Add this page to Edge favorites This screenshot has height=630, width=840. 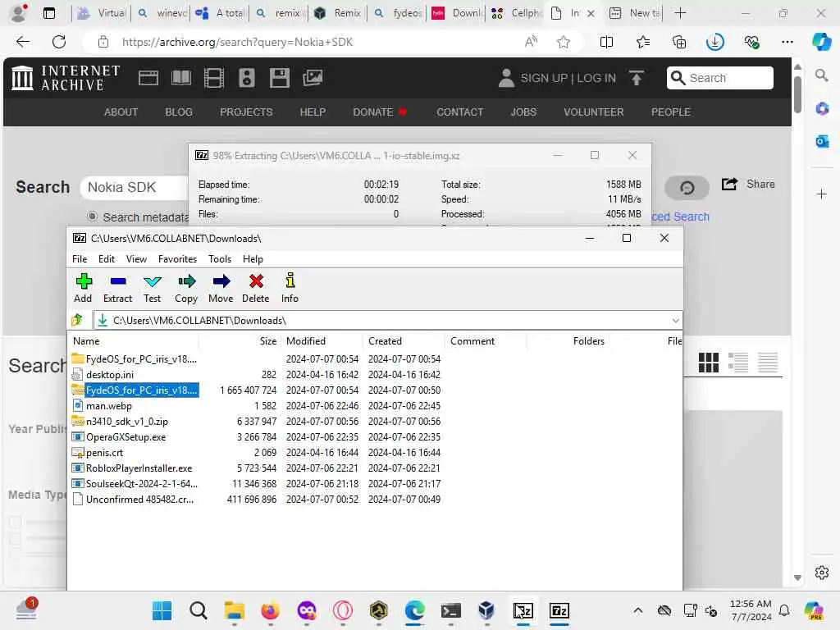tap(563, 42)
